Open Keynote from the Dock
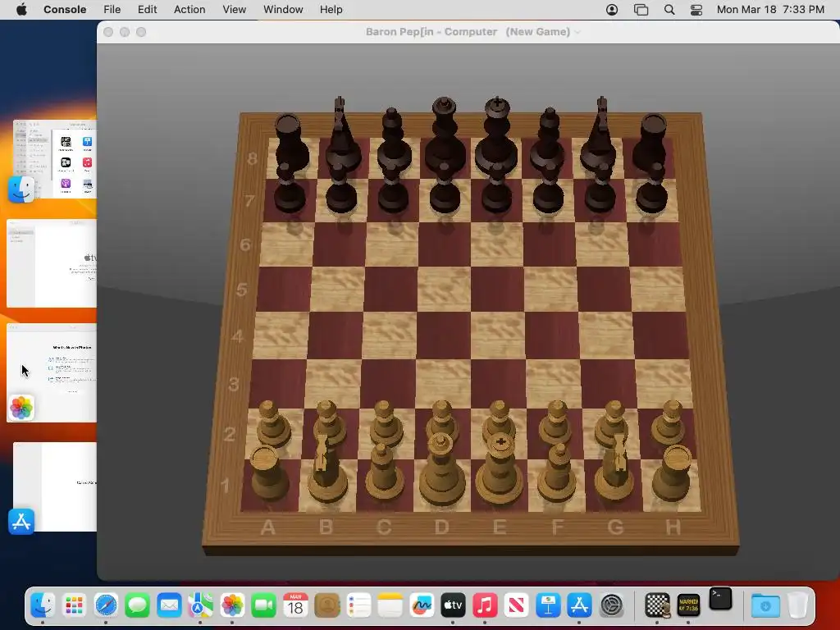This screenshot has width=840, height=630. 548,605
